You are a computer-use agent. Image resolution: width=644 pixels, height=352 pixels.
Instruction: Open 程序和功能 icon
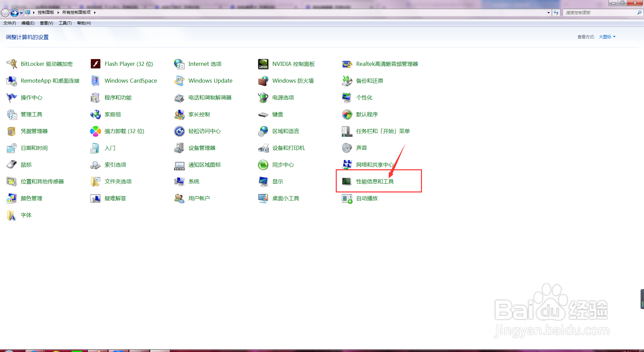(96, 97)
